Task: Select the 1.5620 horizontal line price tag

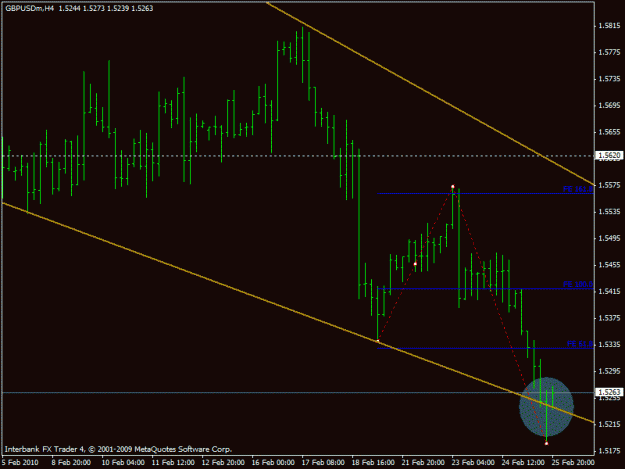Action: (x=609, y=155)
